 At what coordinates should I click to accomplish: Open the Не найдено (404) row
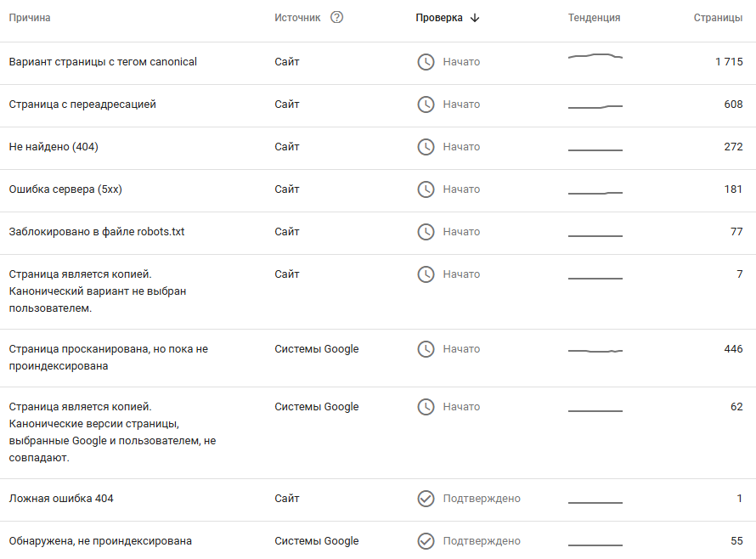pyautogui.click(x=54, y=147)
